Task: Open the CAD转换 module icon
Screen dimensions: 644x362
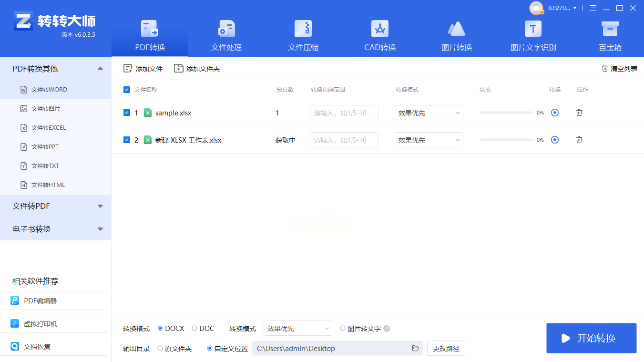Action: pos(380,29)
